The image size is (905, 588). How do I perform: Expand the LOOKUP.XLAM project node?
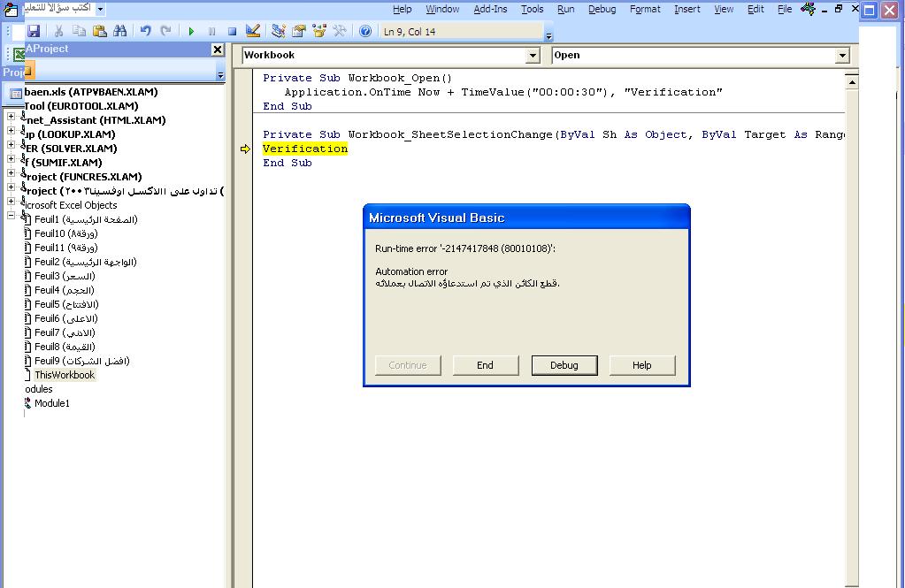pos(11,130)
